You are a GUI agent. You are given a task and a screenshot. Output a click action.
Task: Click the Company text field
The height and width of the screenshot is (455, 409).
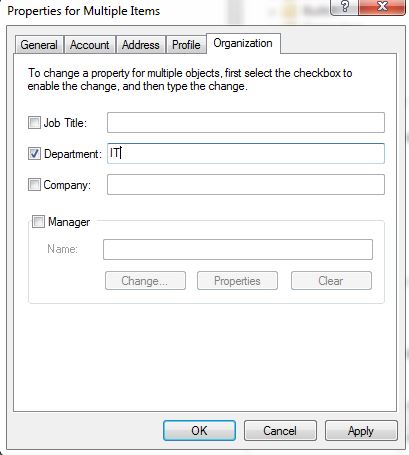point(246,184)
